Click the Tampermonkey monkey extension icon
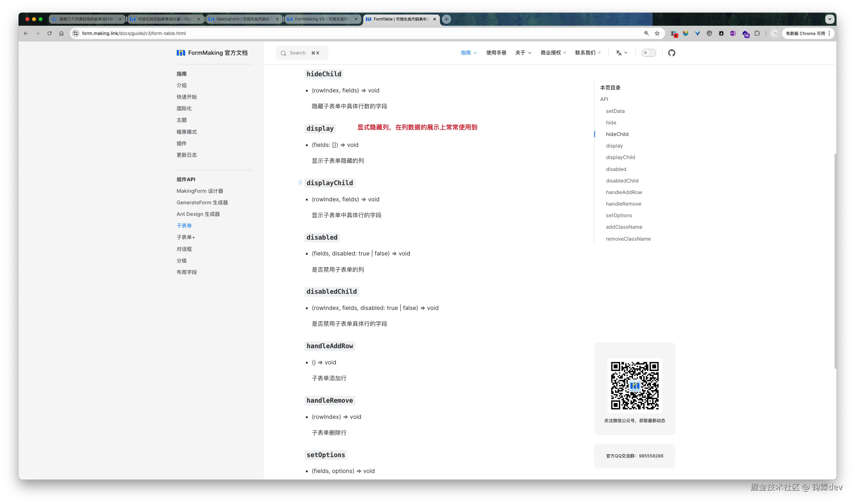This screenshot has height=504, width=855. click(709, 33)
